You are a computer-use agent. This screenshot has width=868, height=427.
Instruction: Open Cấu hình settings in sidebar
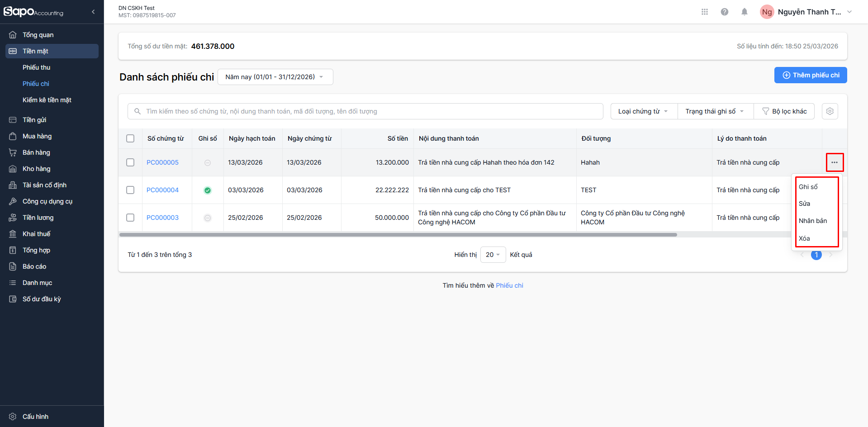coord(35,416)
